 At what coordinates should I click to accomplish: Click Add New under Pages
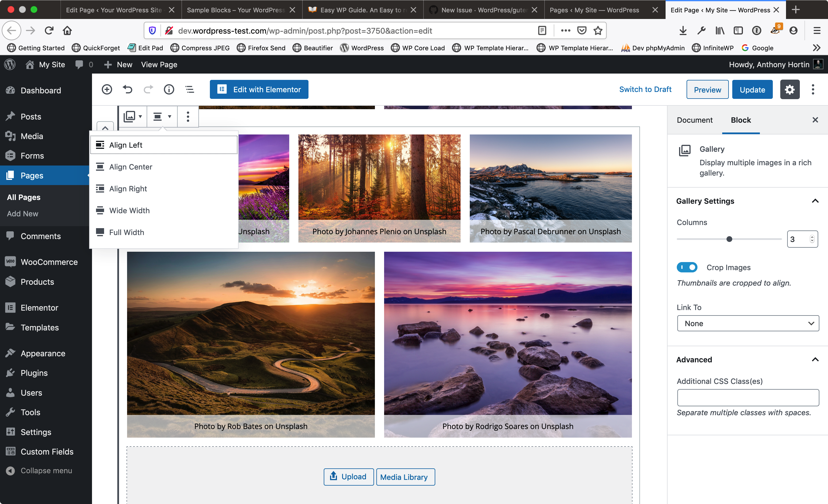(22, 213)
